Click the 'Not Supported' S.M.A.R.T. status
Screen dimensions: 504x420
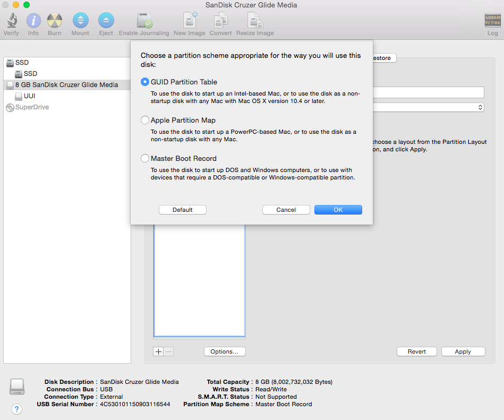pyautogui.click(x=276, y=397)
